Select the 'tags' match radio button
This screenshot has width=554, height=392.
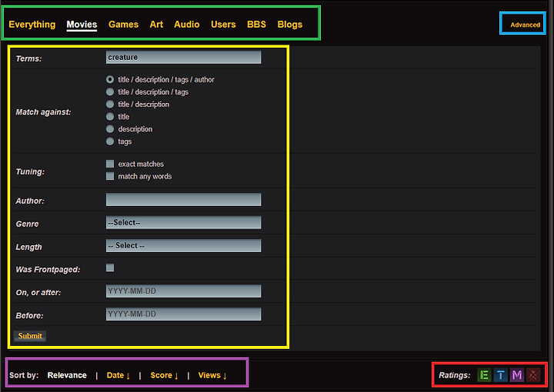[110, 141]
